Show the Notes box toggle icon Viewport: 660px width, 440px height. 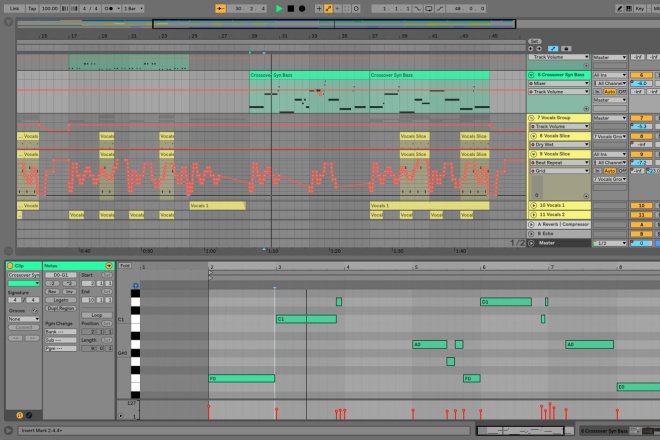[x=19, y=415]
